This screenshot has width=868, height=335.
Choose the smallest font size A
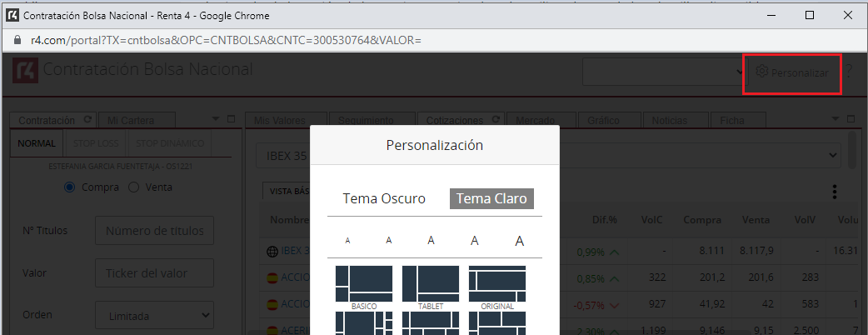coord(347,240)
